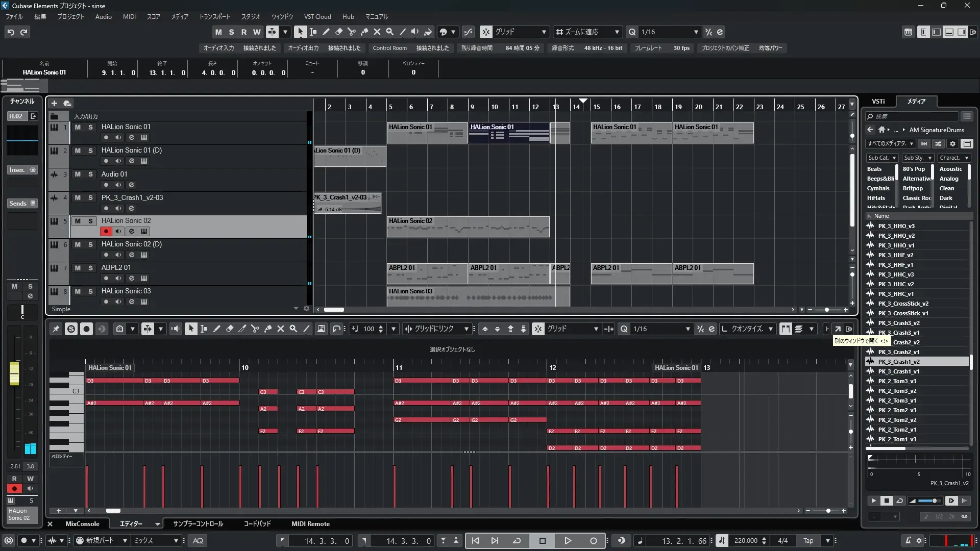
Task: Select PK_3_Crash1_v1 in media list
Action: click(898, 371)
